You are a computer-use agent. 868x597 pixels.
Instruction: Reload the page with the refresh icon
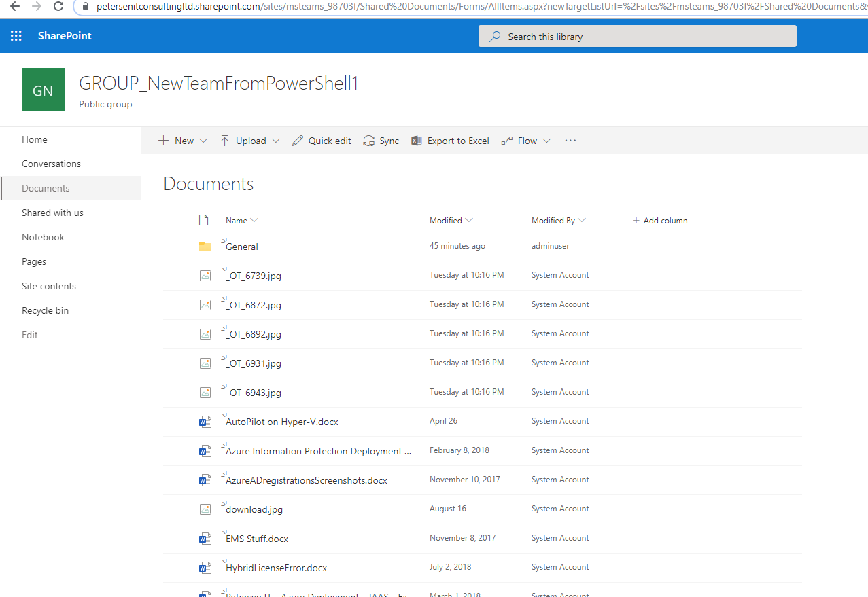[x=58, y=6]
